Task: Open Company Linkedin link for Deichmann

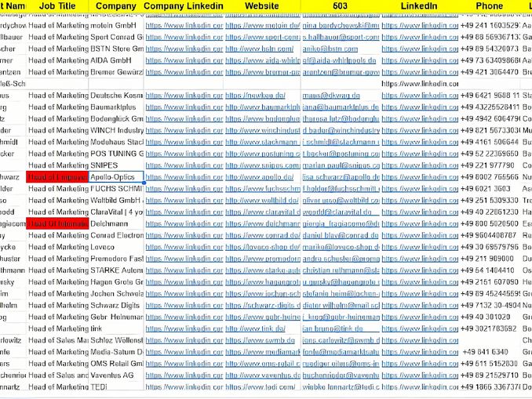Action: [184, 223]
